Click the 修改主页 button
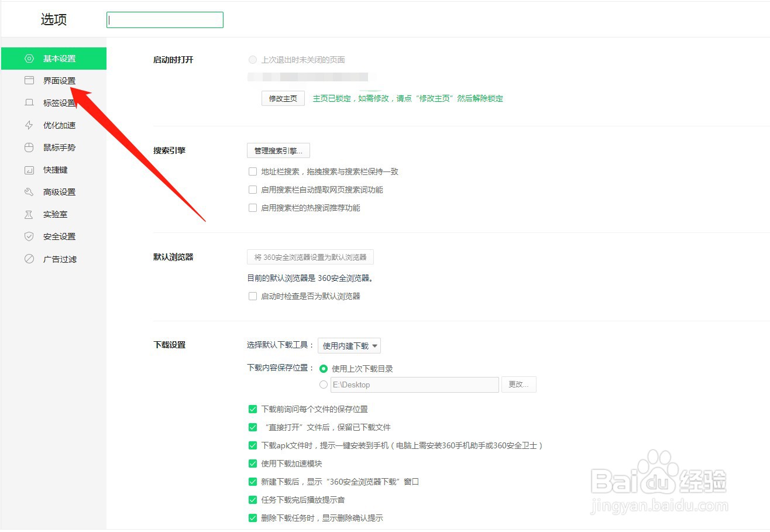Viewport: 770px width, 532px height. click(x=283, y=98)
